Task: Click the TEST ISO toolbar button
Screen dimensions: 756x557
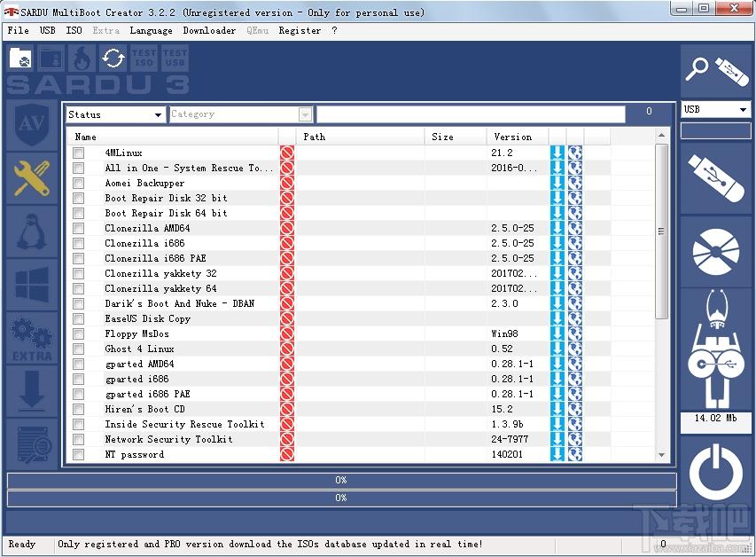Action: [x=144, y=59]
